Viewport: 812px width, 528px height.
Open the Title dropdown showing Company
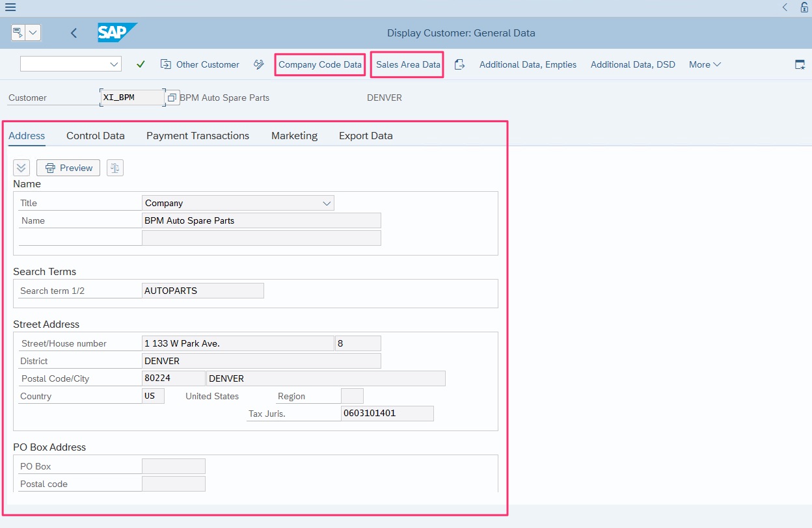238,203
